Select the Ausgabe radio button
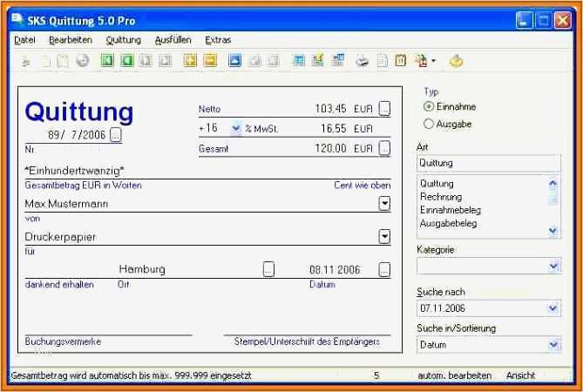Screen dimensions: 583x392 pos(429,124)
